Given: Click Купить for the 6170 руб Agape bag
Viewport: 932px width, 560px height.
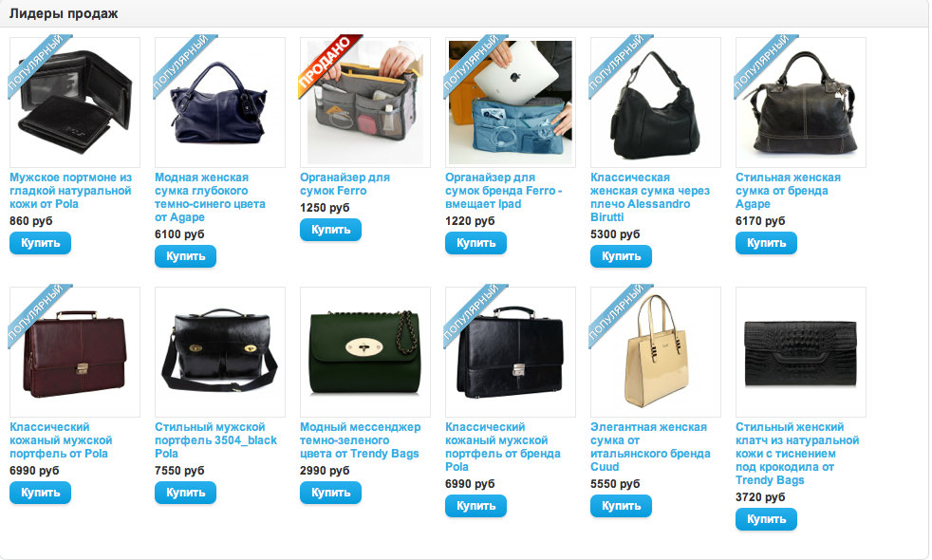Looking at the screenshot, I should [766, 243].
